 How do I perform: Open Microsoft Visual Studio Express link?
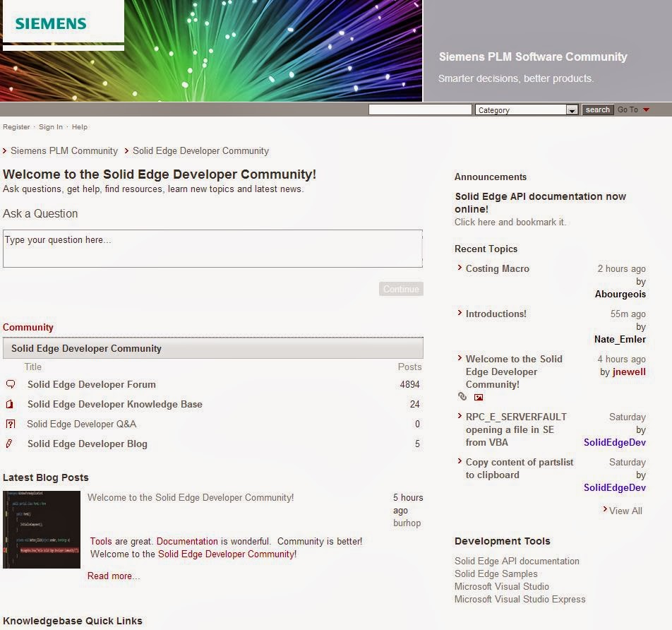tap(520, 599)
